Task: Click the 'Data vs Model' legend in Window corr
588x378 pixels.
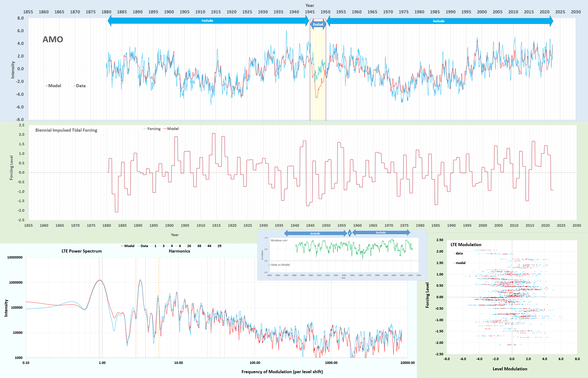Action: (279, 265)
